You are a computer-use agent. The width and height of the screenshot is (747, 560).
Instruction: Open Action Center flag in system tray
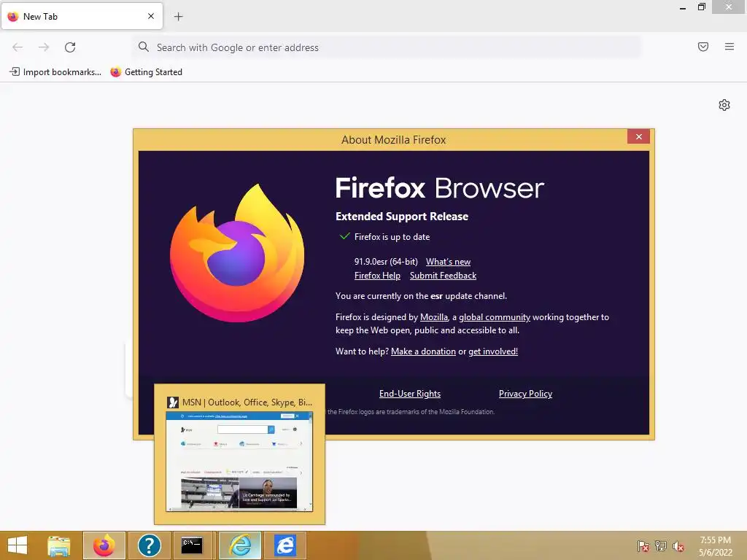(643, 546)
